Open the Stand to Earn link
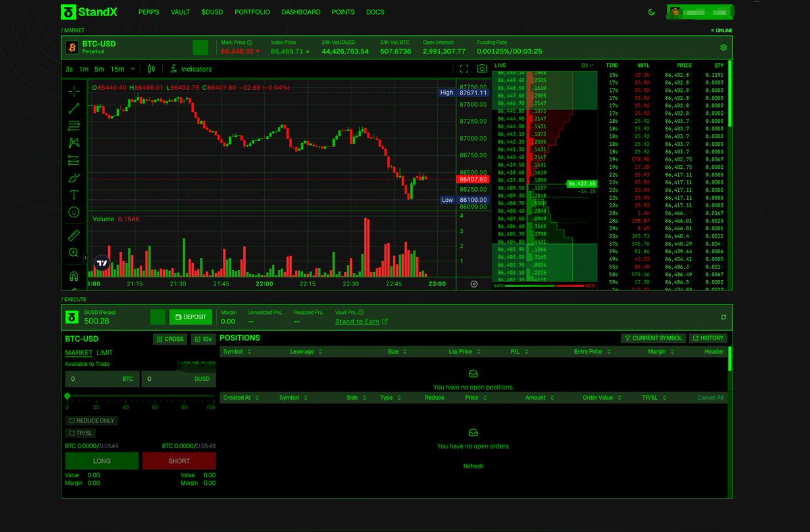 (361, 321)
